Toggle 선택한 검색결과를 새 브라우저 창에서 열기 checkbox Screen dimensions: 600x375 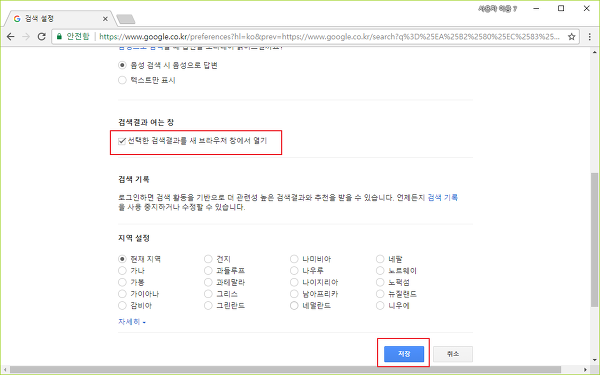click(x=122, y=141)
